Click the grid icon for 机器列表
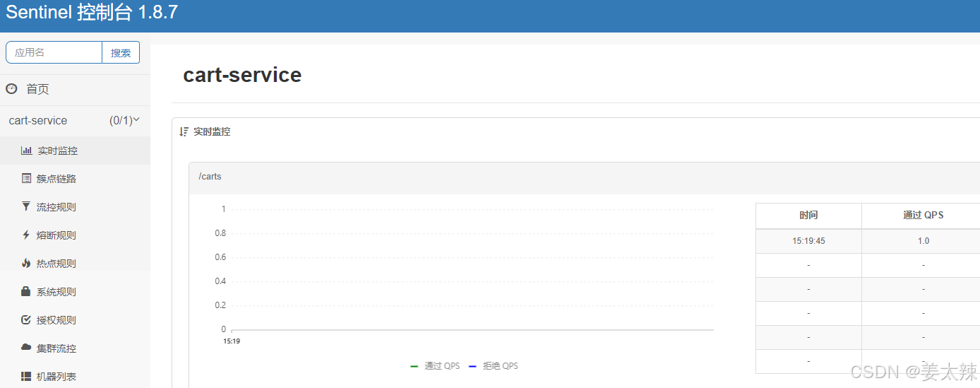Screen dimensions: 980x388 [x=26, y=377]
